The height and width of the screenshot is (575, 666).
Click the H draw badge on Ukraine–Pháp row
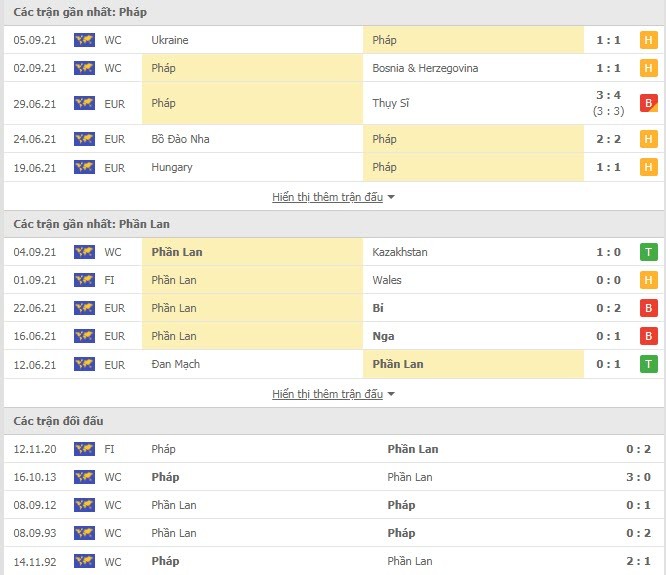pyautogui.click(x=648, y=40)
